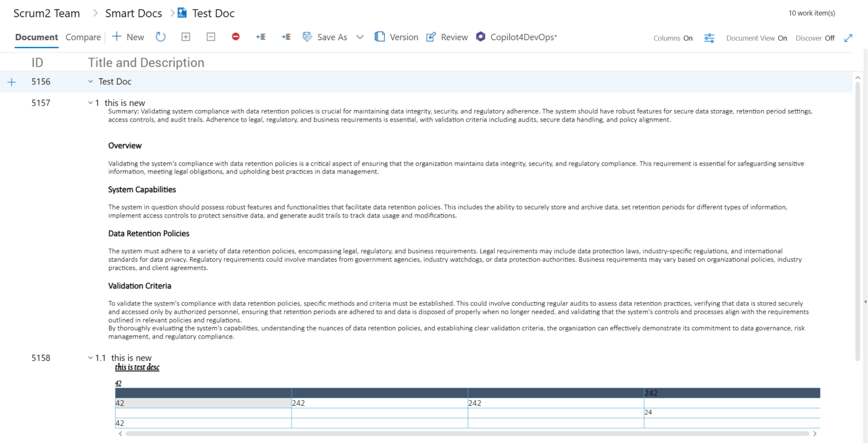
Task: Open Copilot4DevOps
Action: (517, 36)
